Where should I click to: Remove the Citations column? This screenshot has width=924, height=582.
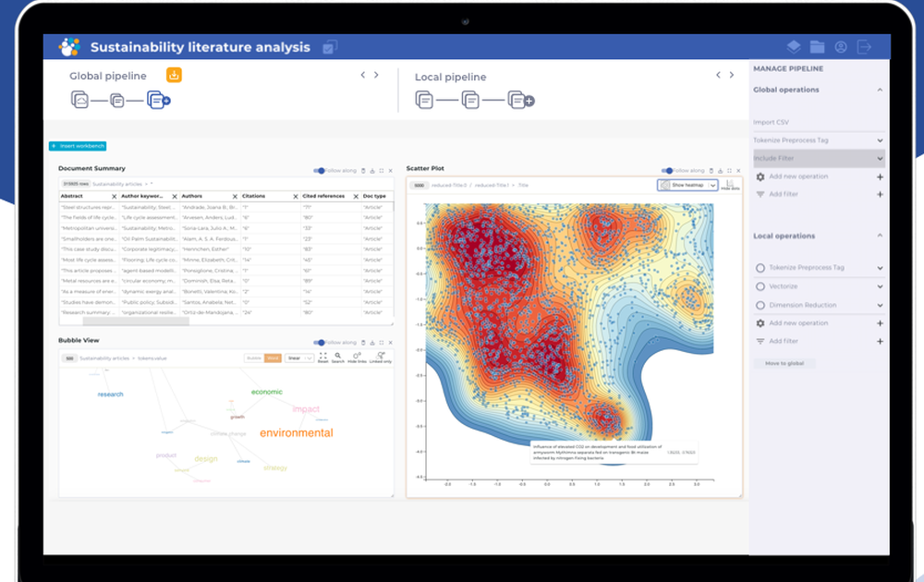coord(296,196)
